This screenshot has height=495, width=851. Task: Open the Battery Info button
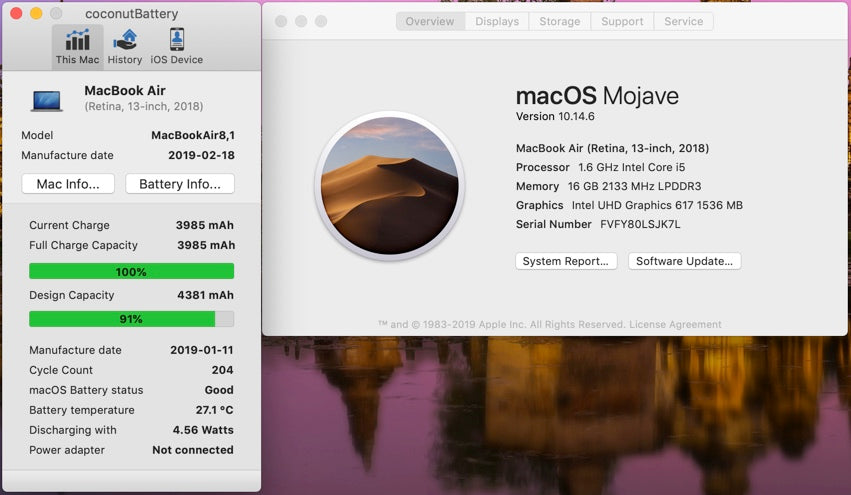(180, 184)
